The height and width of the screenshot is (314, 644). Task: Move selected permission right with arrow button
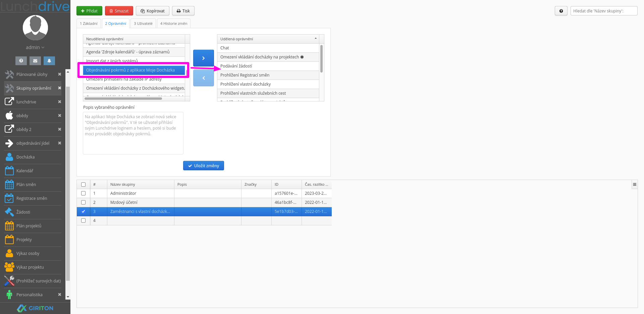coord(204,58)
